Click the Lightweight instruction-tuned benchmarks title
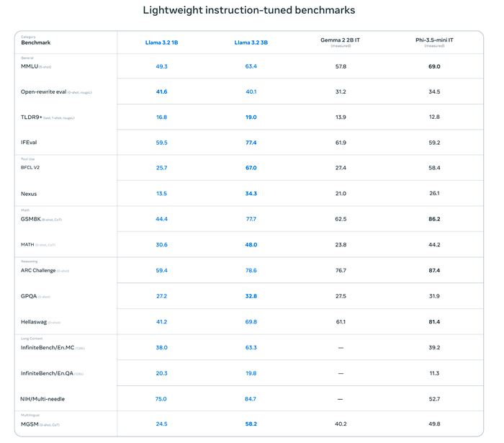This screenshot has height=443, width=504. [249, 10]
